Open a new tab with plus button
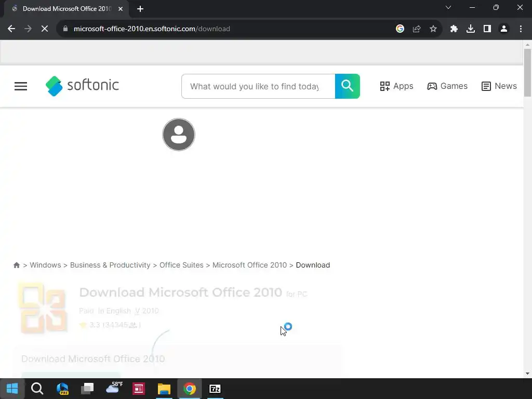532x399 pixels. (x=140, y=9)
